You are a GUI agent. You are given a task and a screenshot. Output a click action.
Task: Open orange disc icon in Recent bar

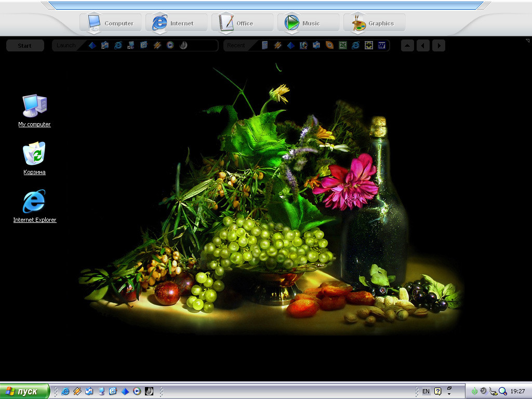pos(329,45)
